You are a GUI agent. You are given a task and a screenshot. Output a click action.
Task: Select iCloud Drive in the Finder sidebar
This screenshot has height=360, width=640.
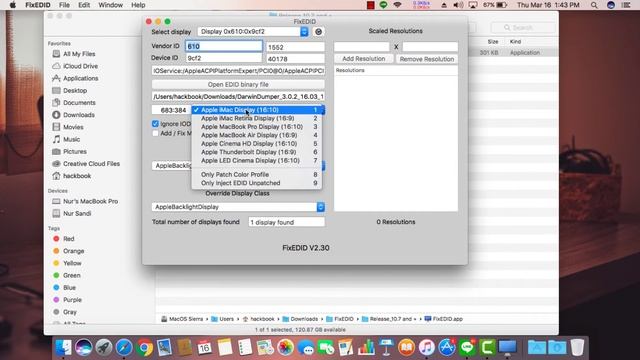pos(80,66)
